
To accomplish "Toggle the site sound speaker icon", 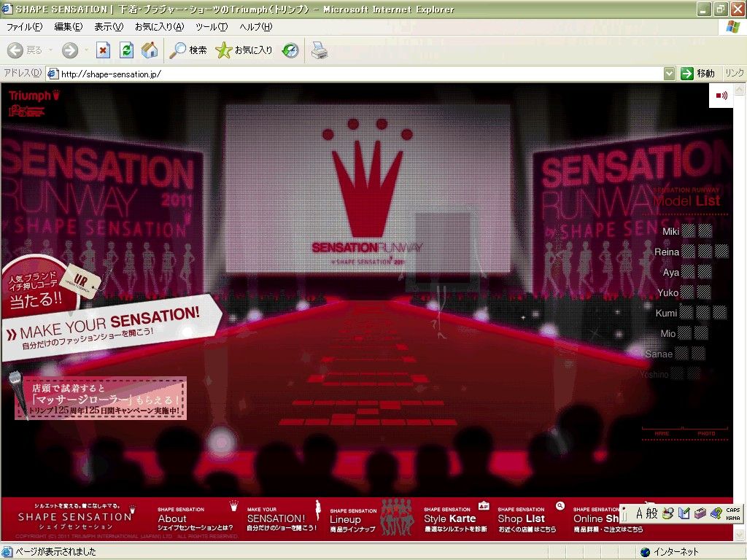I will [721, 96].
